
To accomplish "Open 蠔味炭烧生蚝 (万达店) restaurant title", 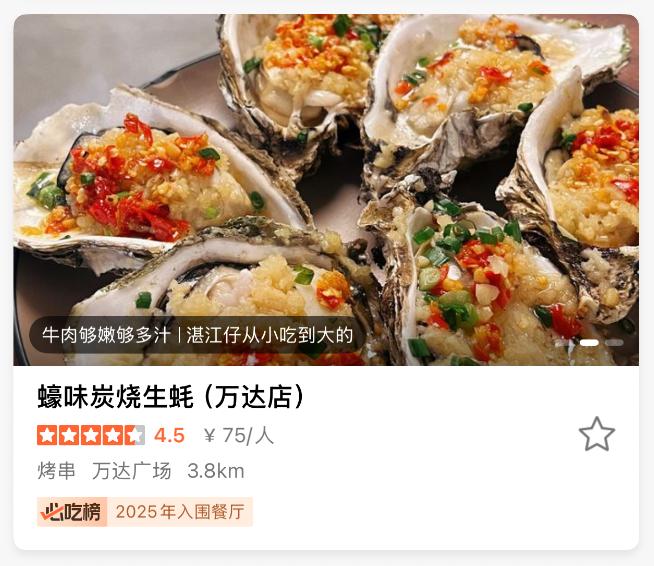I will pyautogui.click(x=171, y=396).
